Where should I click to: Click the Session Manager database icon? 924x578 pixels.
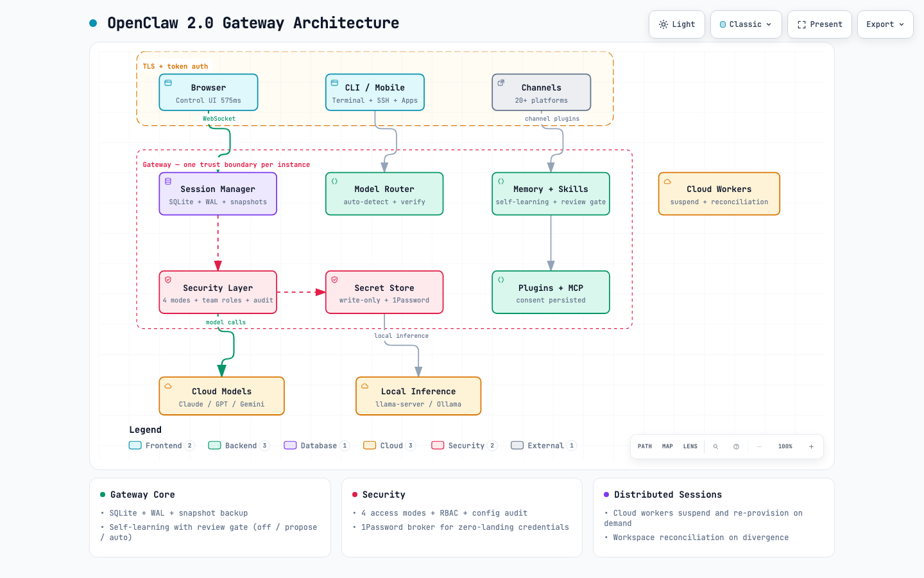coord(168,182)
